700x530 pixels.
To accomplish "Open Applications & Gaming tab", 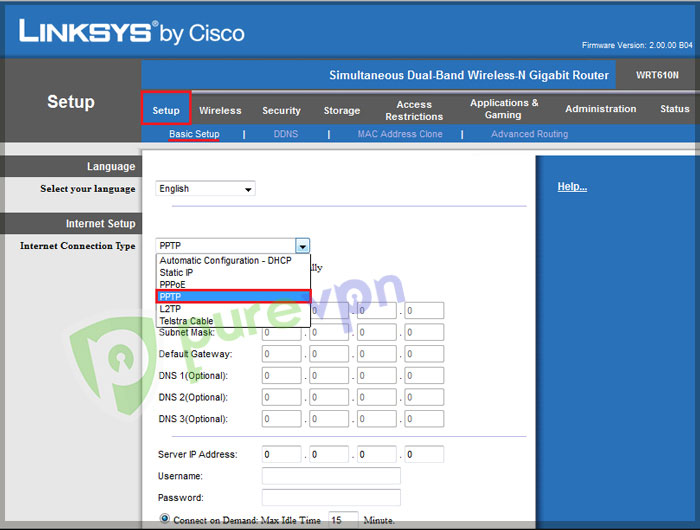I will (504, 109).
